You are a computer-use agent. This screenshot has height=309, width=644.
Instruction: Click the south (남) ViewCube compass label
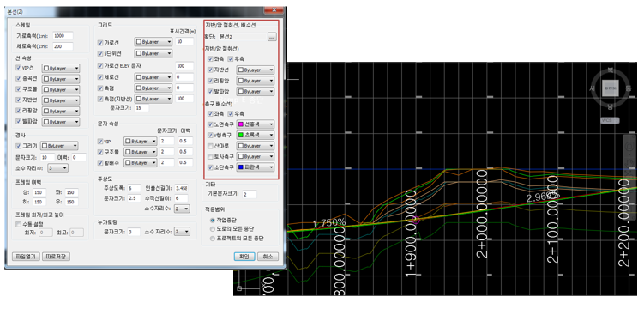pyautogui.click(x=611, y=106)
